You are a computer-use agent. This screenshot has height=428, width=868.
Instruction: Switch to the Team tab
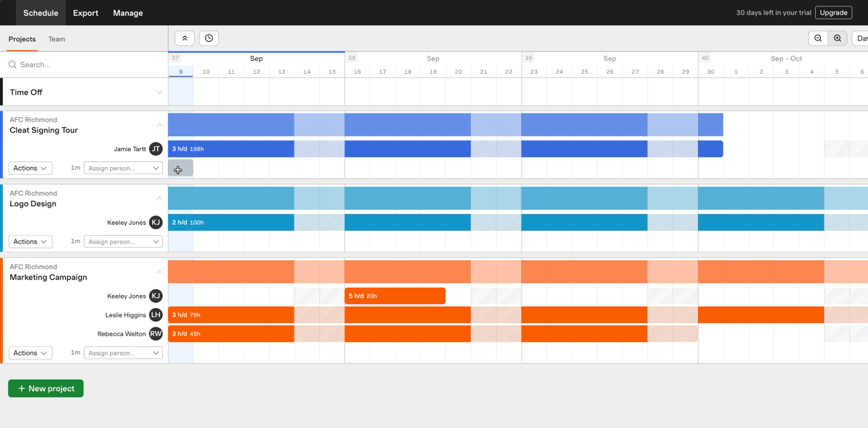pyautogui.click(x=56, y=39)
